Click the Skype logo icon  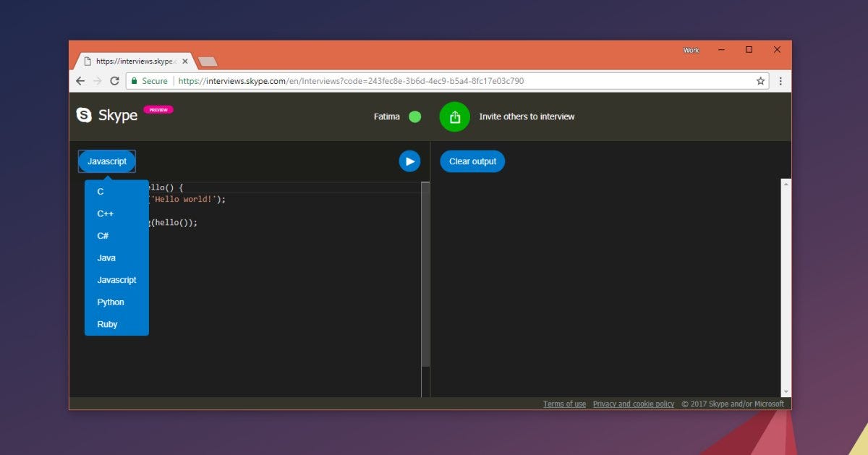tap(84, 115)
